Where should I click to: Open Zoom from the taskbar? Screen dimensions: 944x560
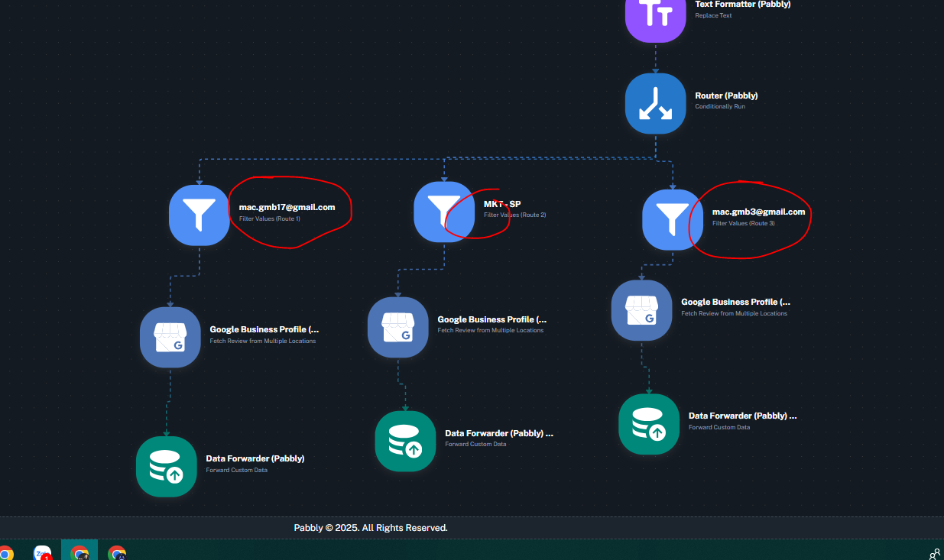tap(43, 552)
